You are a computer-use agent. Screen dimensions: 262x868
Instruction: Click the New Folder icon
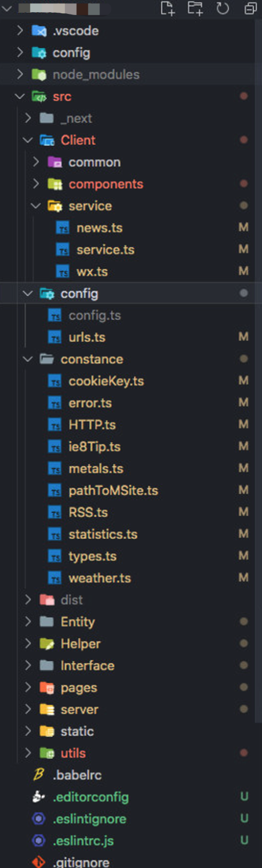coord(195,8)
